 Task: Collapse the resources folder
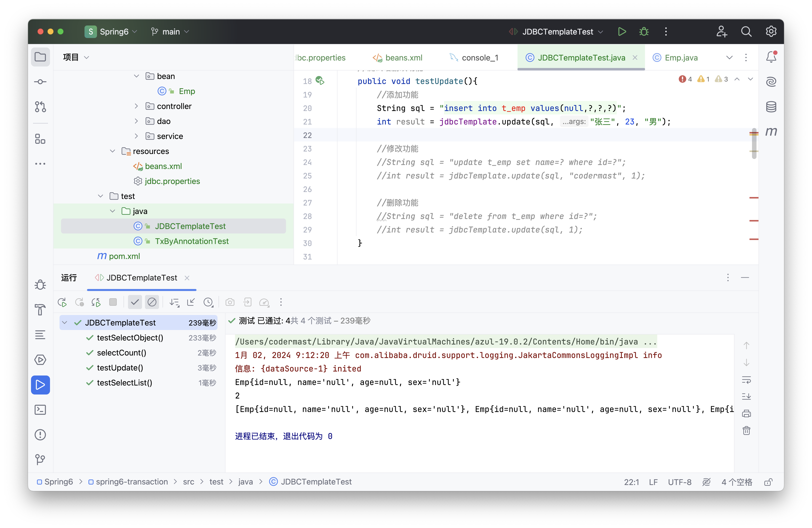click(x=112, y=151)
